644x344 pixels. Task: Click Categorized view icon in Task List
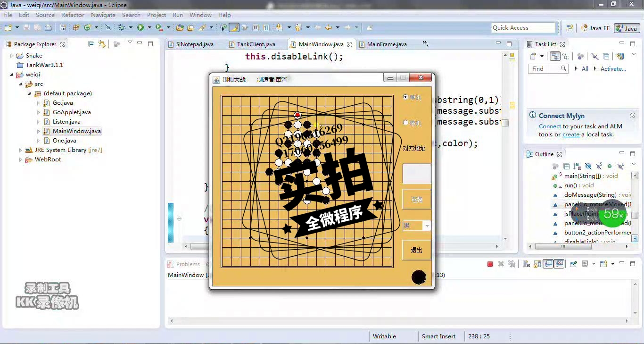(555, 56)
